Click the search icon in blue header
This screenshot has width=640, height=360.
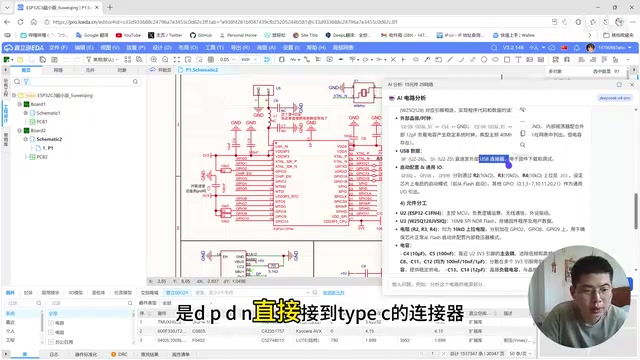pyautogui.click(x=494, y=48)
